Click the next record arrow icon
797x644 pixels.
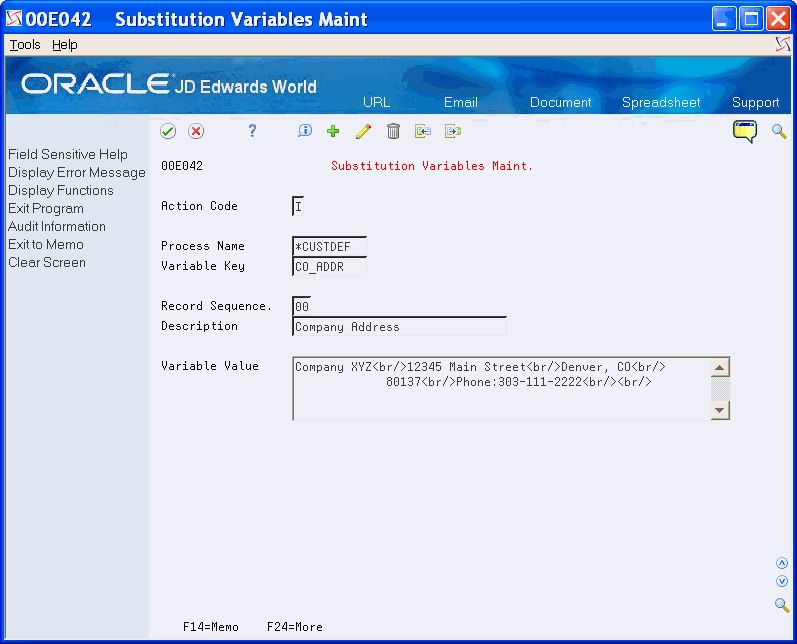(x=452, y=131)
